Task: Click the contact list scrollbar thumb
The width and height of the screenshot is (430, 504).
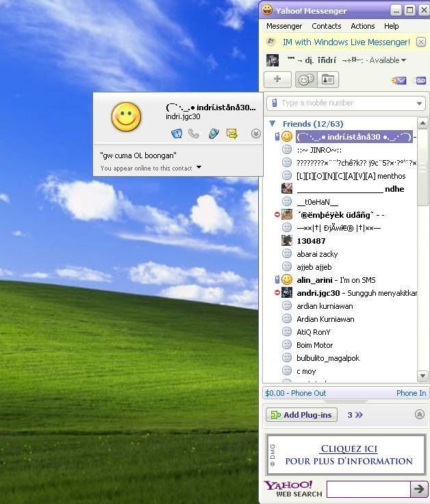Action: tap(422, 167)
